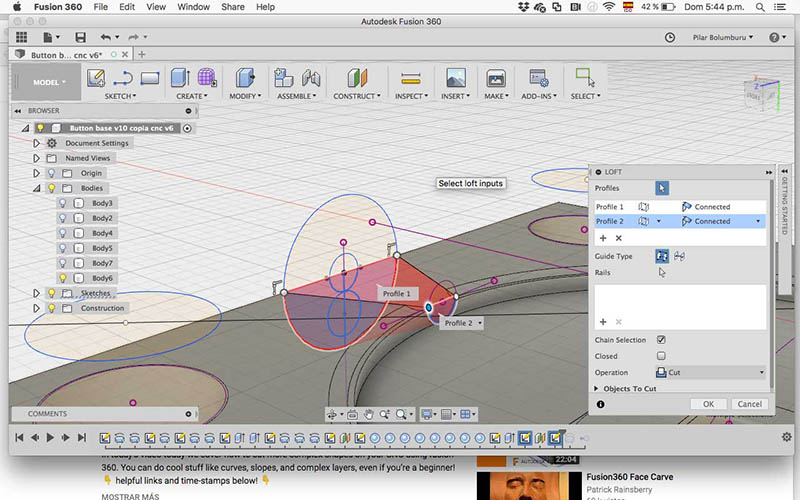Toggle visibility bulb for Body6
The height and width of the screenshot is (500, 800).
(x=62, y=278)
